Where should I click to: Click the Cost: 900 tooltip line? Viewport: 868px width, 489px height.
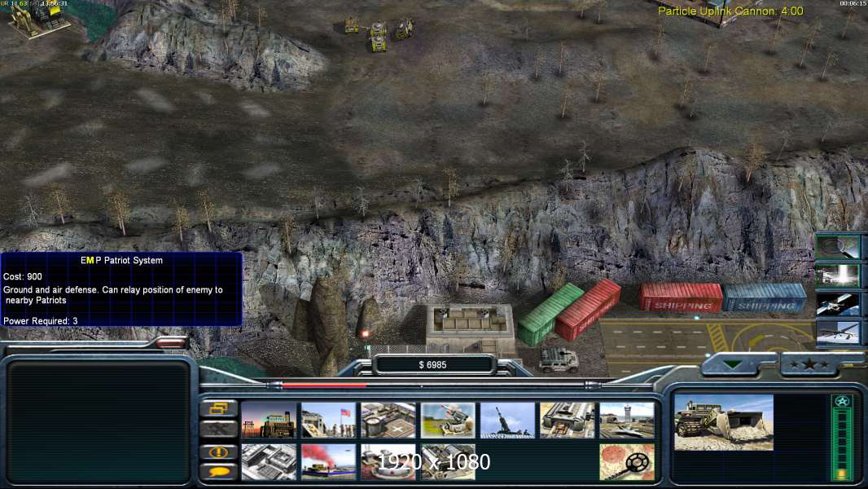(x=23, y=276)
